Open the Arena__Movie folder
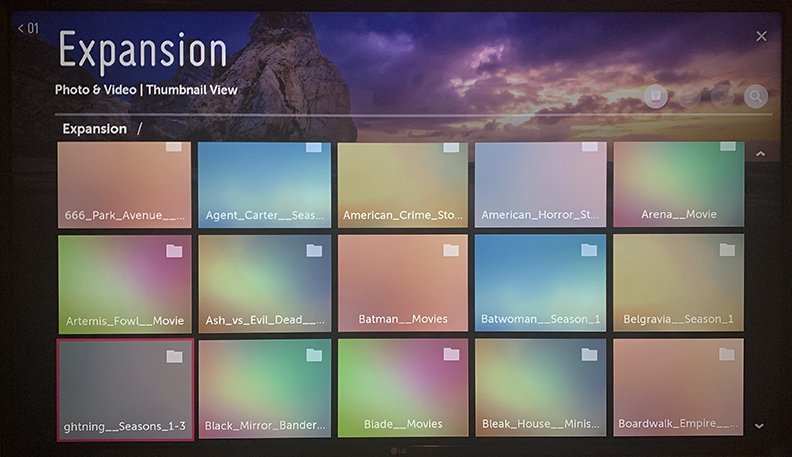 tap(678, 184)
